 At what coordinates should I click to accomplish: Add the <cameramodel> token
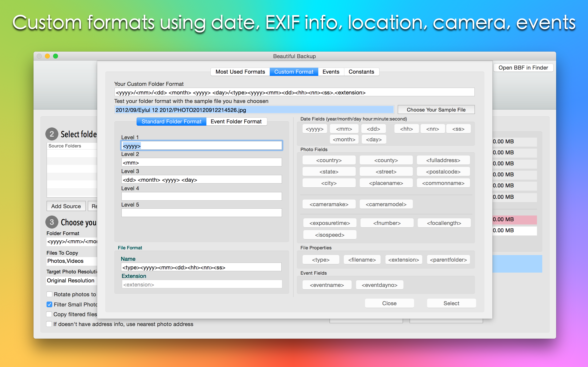click(386, 204)
